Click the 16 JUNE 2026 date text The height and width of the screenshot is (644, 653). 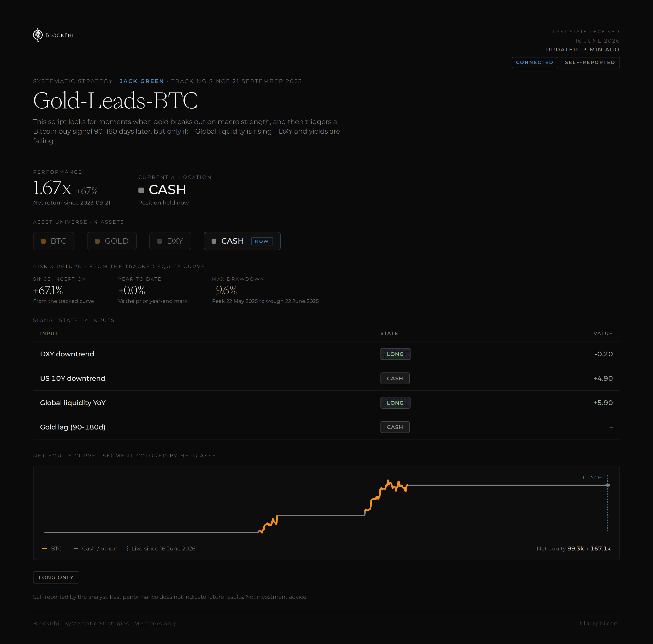[x=597, y=41]
